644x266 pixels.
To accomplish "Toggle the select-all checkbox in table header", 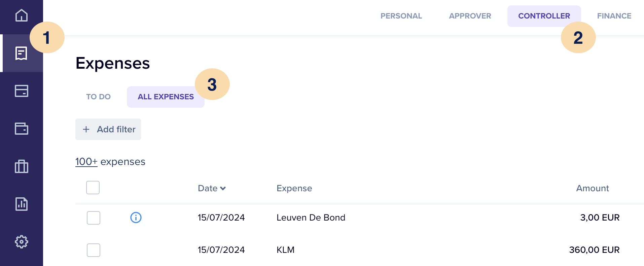I will click(93, 188).
